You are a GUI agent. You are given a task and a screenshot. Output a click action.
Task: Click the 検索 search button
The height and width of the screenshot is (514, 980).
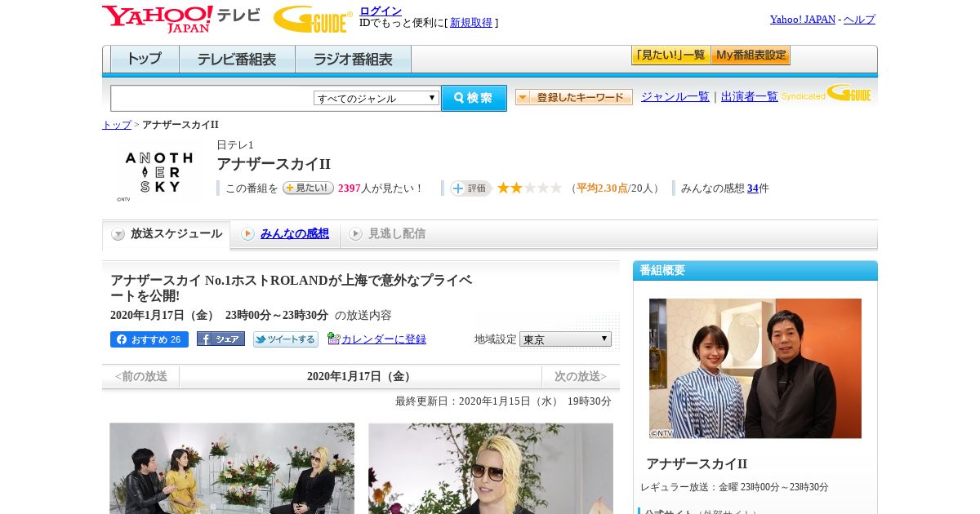pyautogui.click(x=474, y=98)
